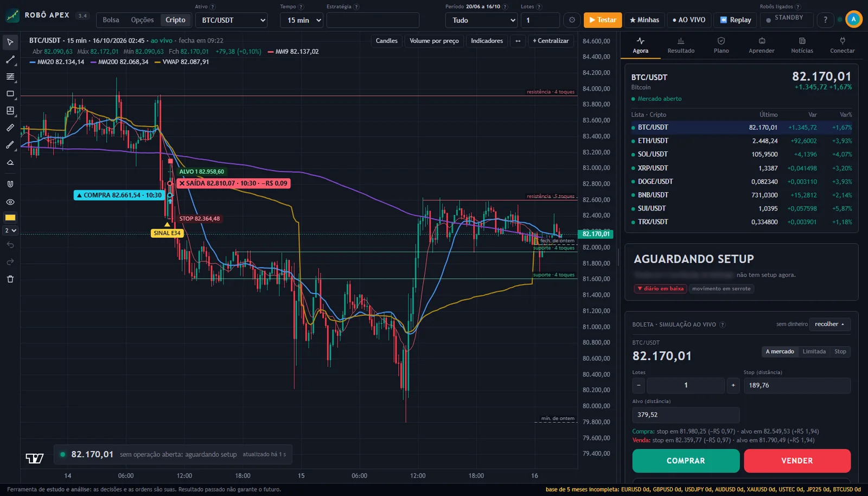Screen dimensions: 868x496
Task: Click the orange Testar button
Action: (603, 20)
